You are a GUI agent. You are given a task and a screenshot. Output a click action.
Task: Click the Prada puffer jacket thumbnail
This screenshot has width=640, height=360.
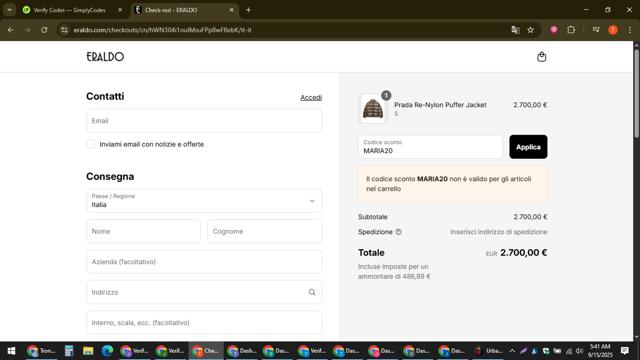373,109
